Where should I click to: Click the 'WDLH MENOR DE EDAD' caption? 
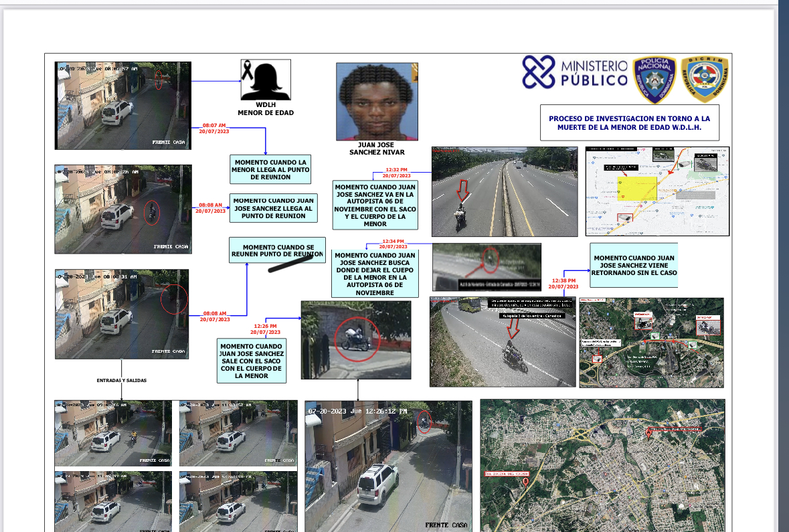[266, 108]
